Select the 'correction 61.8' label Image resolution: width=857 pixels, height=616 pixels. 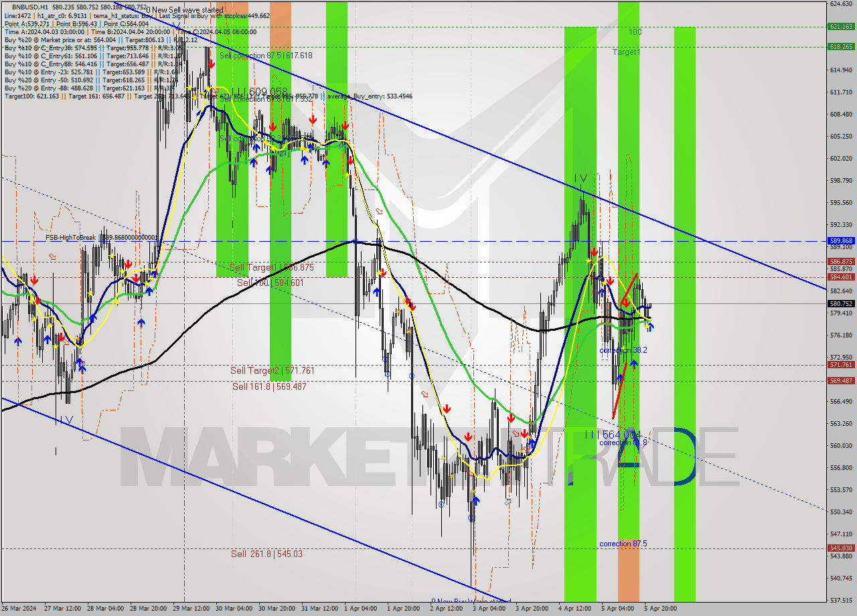[x=623, y=443]
